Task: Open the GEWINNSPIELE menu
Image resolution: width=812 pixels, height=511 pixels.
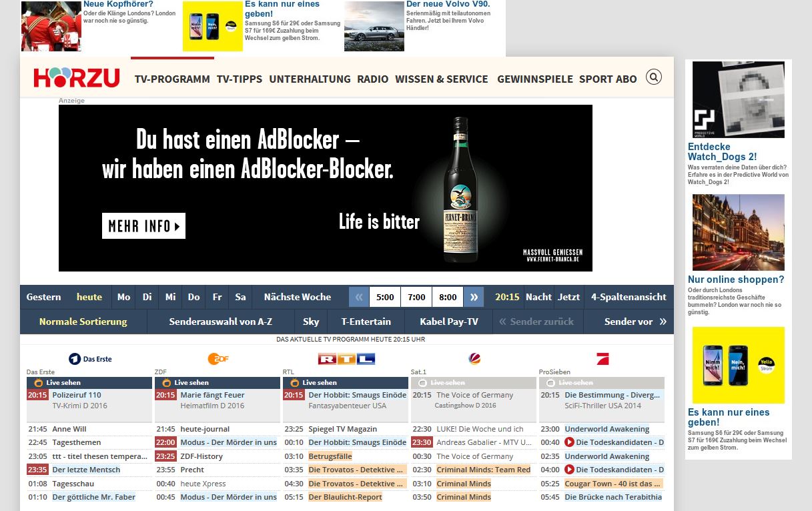Action: pyautogui.click(x=535, y=79)
